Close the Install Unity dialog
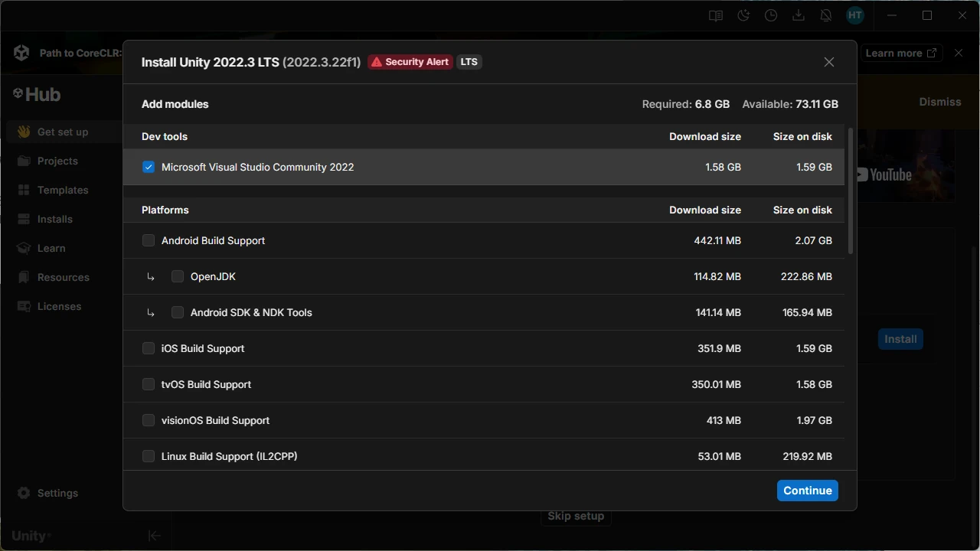 829,62
